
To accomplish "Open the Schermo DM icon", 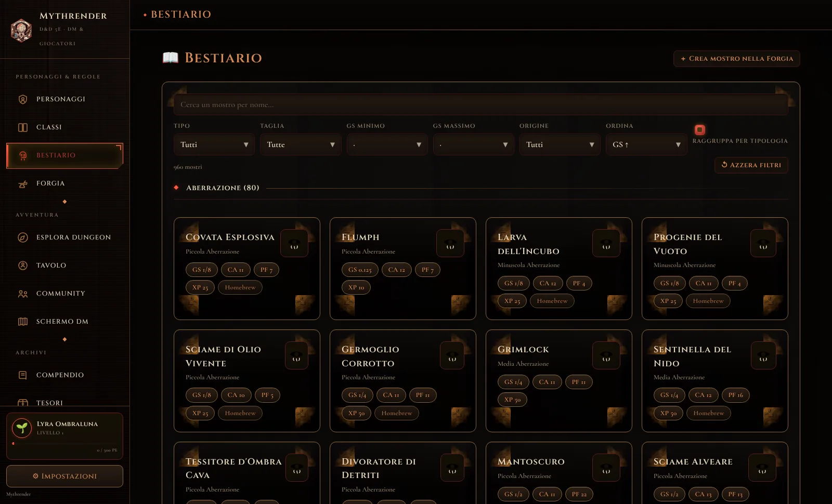I will click(x=23, y=322).
